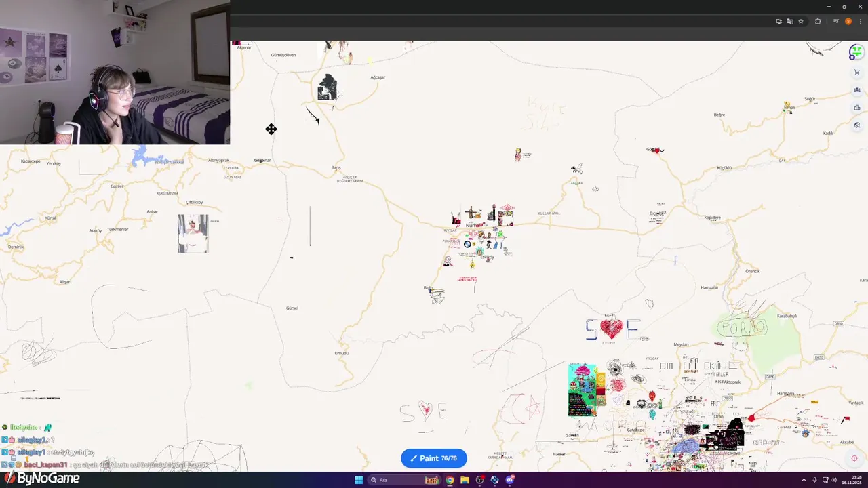
Task: Click the locate-me target icon at bottom right
Action: (854, 458)
